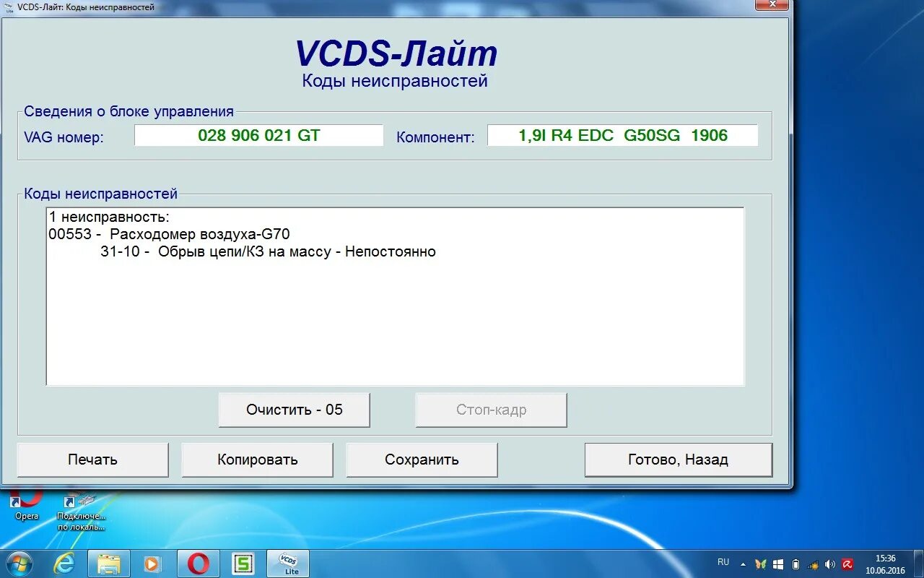Open the Windows logo tray icon

(x=779, y=564)
